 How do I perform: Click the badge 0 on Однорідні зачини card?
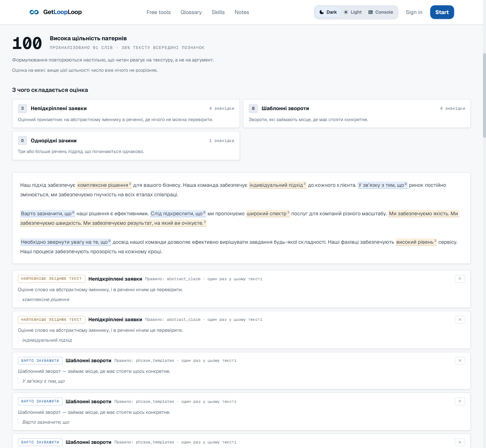coord(22,140)
